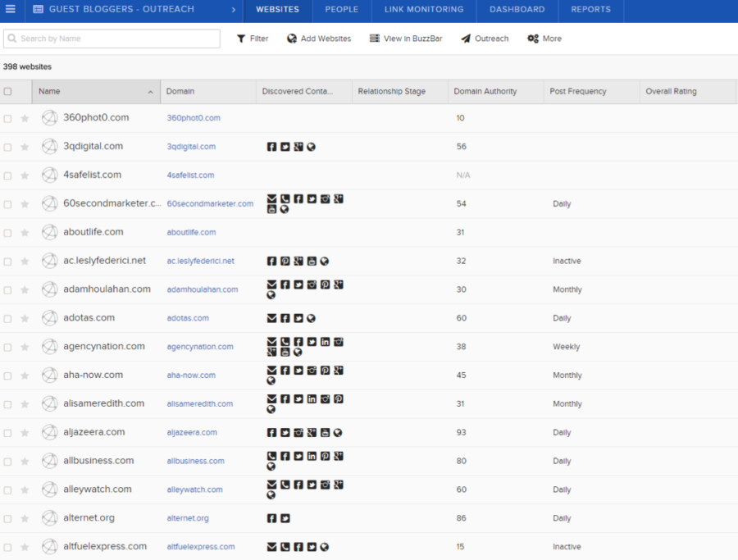Click the phone icon for agencynation.com
Screen dimensions: 738x560
[285, 342]
